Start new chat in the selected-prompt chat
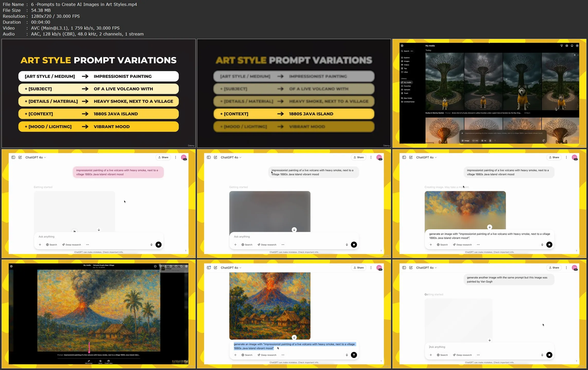 coord(215,268)
